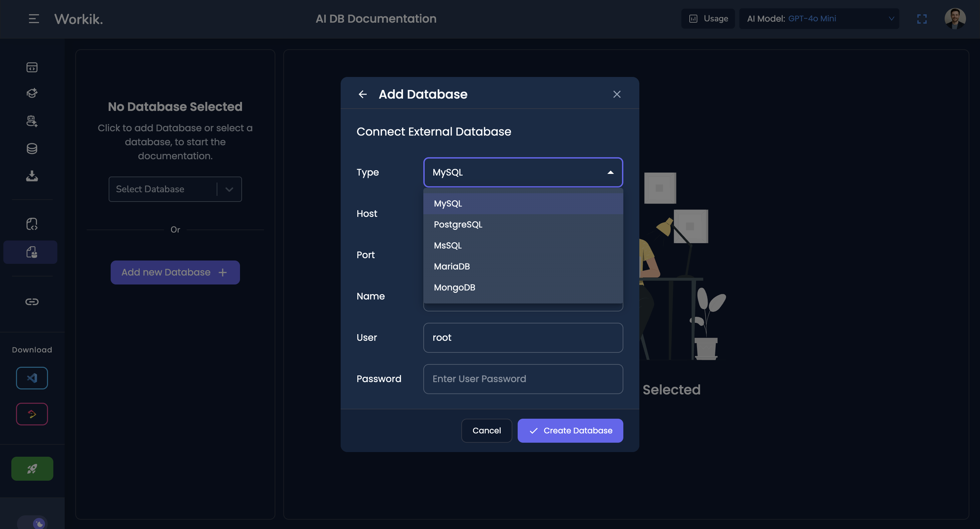Close the Add Database dialog
The height and width of the screenshot is (529, 980).
pos(617,94)
